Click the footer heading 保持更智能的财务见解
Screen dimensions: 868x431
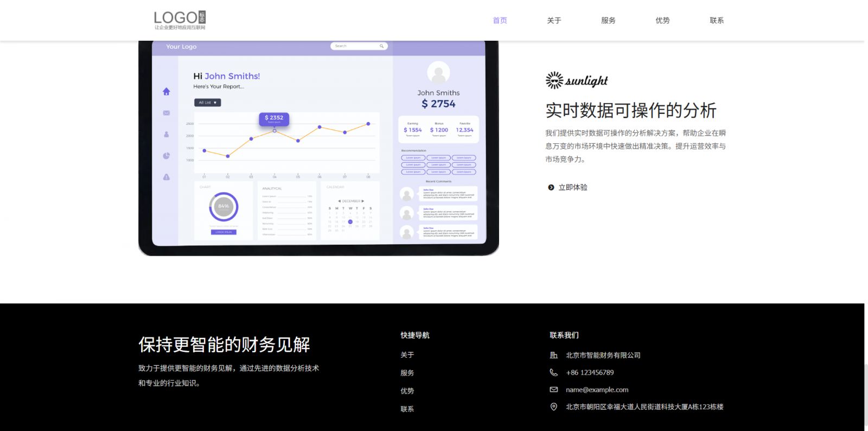coord(224,345)
